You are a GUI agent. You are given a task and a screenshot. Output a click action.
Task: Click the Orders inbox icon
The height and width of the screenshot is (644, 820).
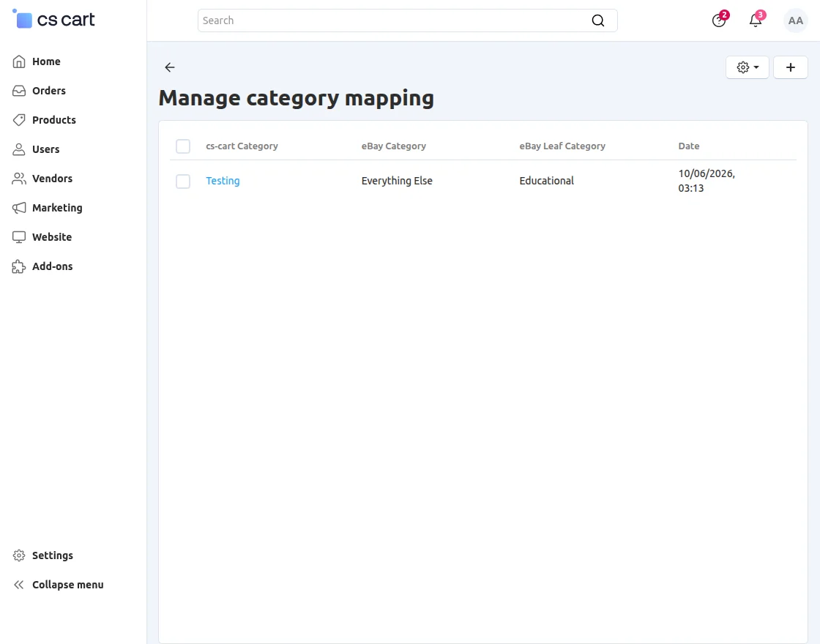click(x=19, y=91)
